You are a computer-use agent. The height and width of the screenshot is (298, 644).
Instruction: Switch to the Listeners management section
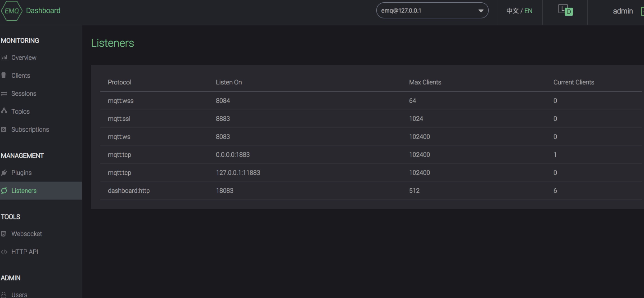pyautogui.click(x=24, y=190)
